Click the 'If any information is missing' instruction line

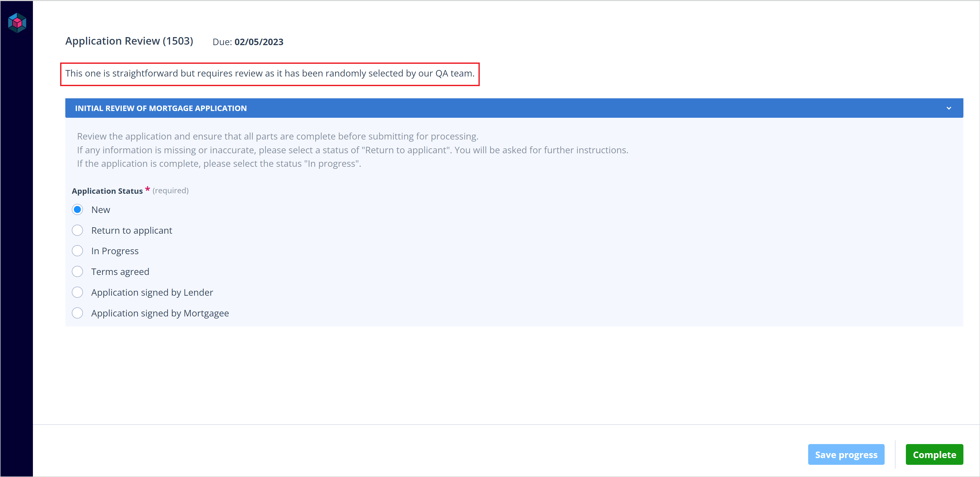tap(353, 150)
